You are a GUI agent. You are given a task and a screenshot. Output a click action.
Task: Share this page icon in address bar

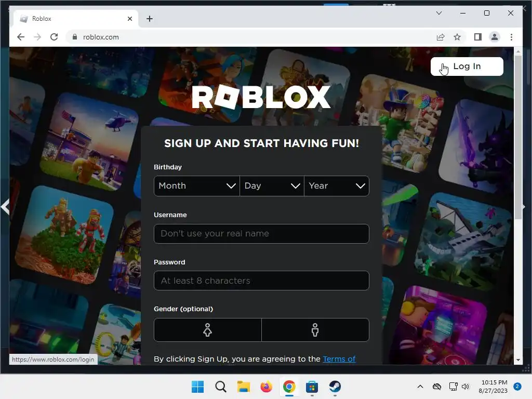441,37
